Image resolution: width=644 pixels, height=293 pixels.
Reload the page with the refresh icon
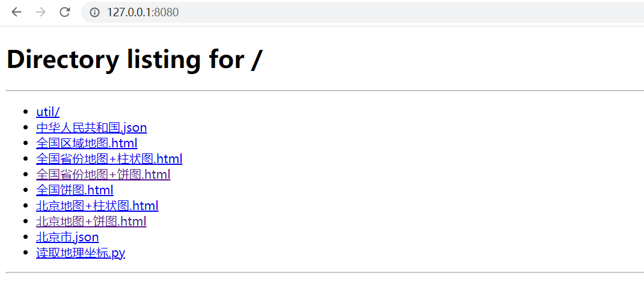click(x=64, y=12)
